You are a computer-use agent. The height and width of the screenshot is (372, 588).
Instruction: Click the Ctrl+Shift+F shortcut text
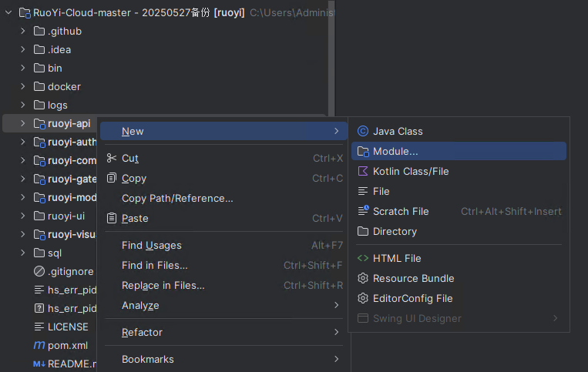[313, 265]
